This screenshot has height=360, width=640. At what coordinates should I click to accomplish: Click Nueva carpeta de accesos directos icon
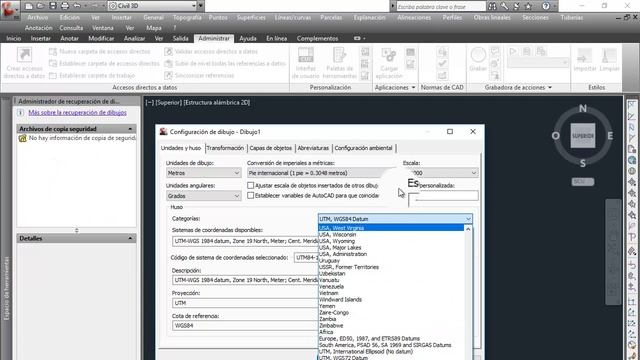click(53, 51)
